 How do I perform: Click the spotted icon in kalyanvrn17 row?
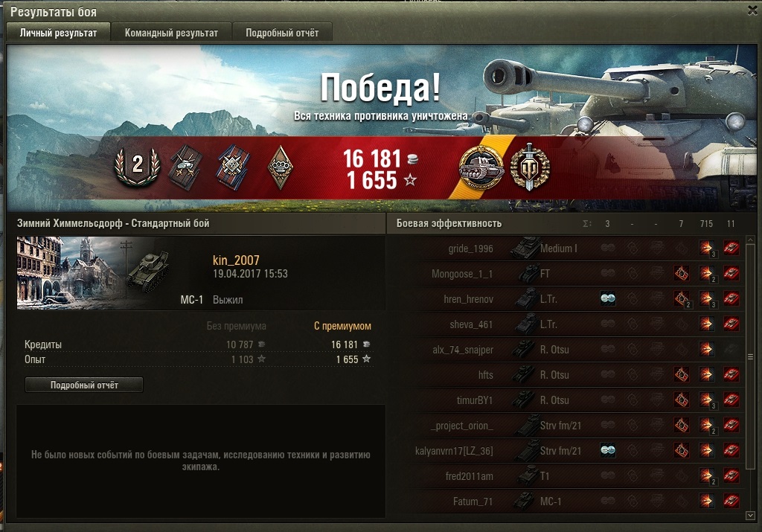click(607, 450)
